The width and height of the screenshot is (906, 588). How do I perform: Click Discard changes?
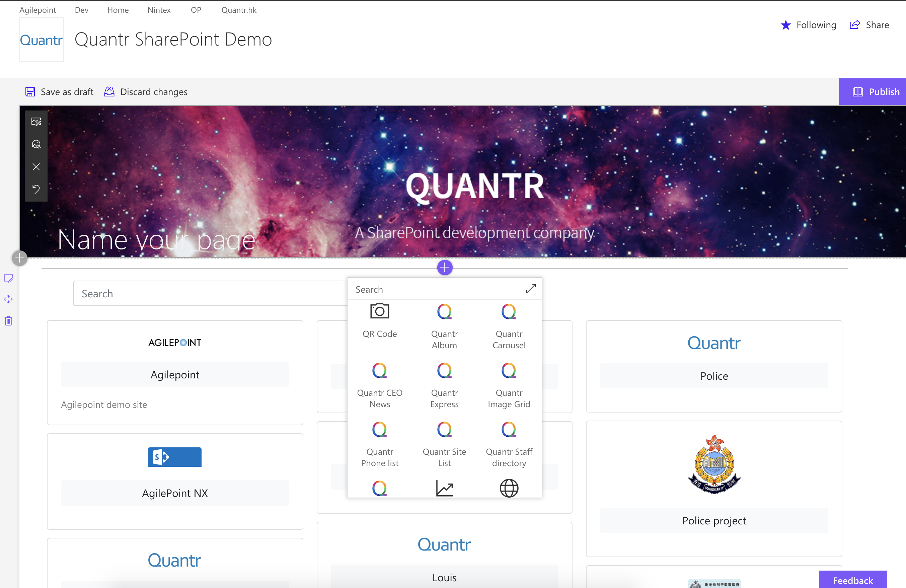(146, 92)
